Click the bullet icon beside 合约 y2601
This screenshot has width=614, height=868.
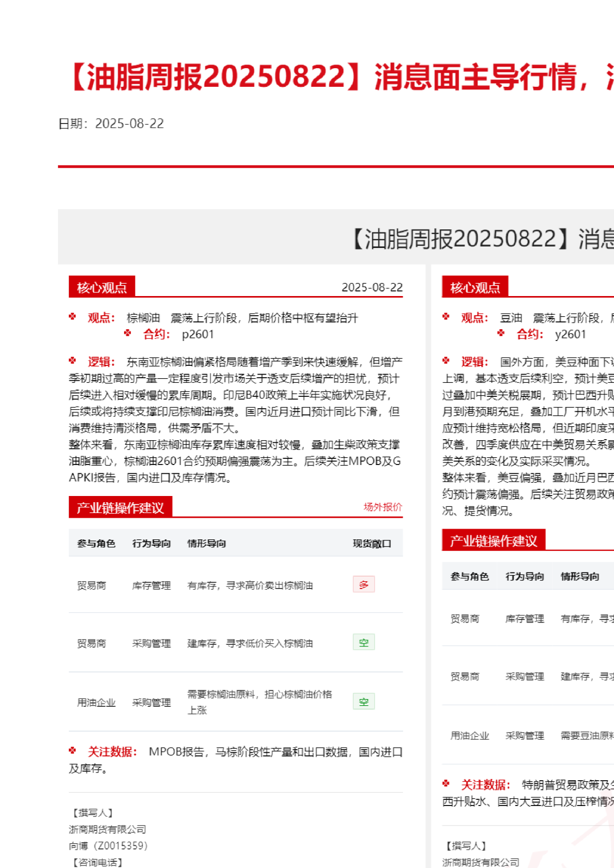tap(501, 333)
